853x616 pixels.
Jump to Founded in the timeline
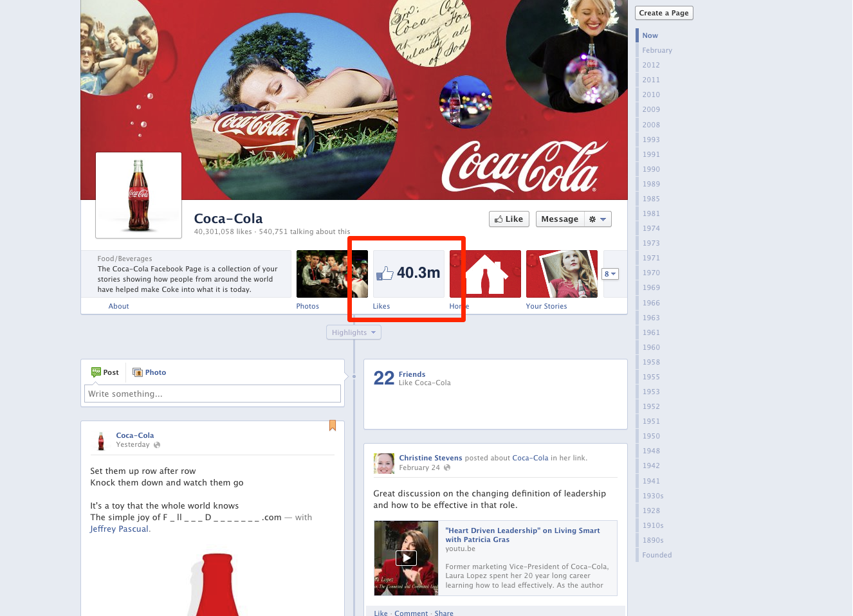[657, 555]
